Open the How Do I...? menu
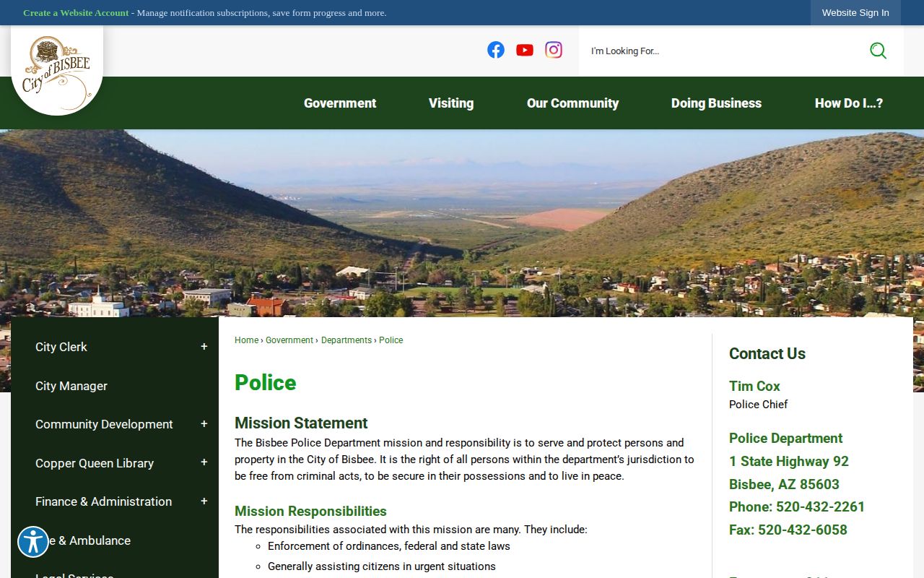Screen dimensions: 924x578 point(849,103)
